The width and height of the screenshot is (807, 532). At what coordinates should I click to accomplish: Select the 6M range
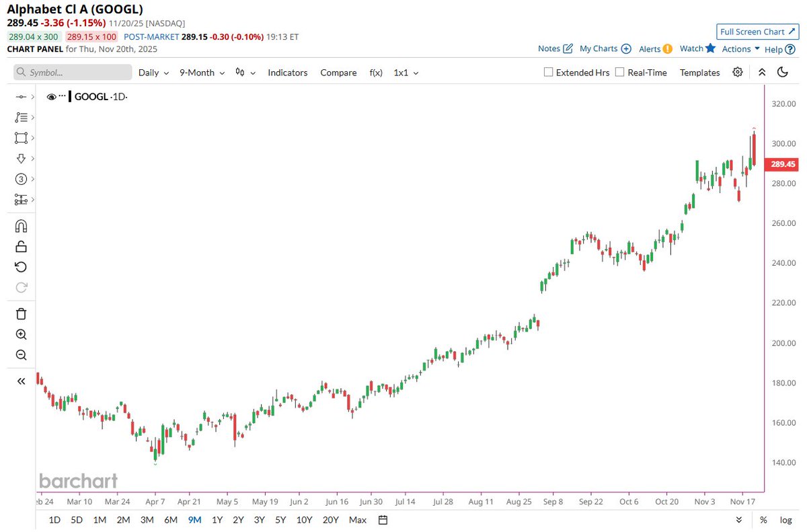click(x=171, y=519)
